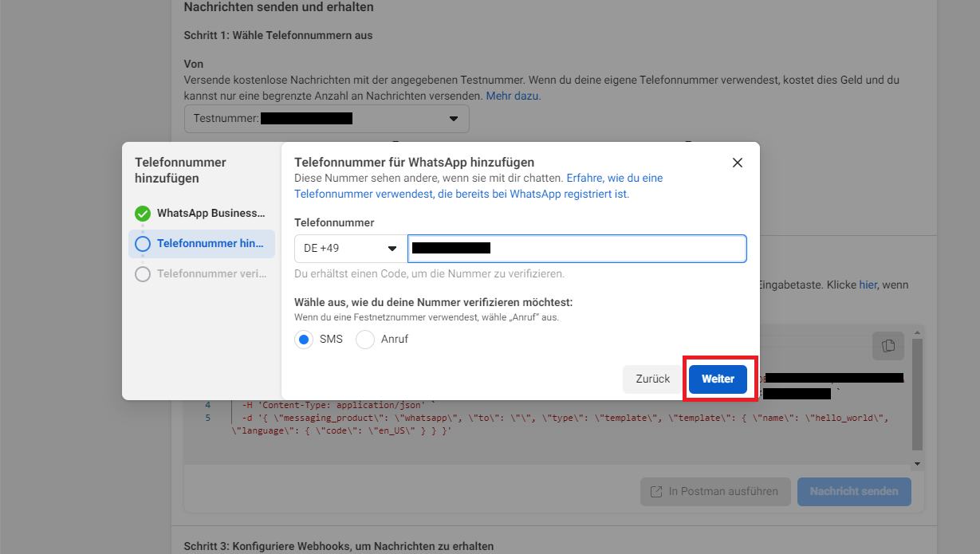
Task: Click the 'hier' link in the background text
Action: pyautogui.click(x=868, y=285)
